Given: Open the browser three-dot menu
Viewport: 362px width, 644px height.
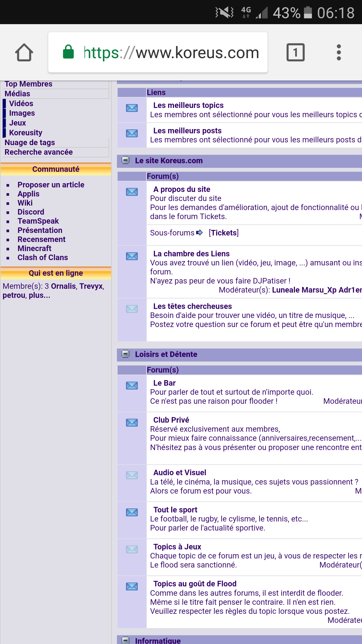Looking at the screenshot, I should [x=339, y=53].
